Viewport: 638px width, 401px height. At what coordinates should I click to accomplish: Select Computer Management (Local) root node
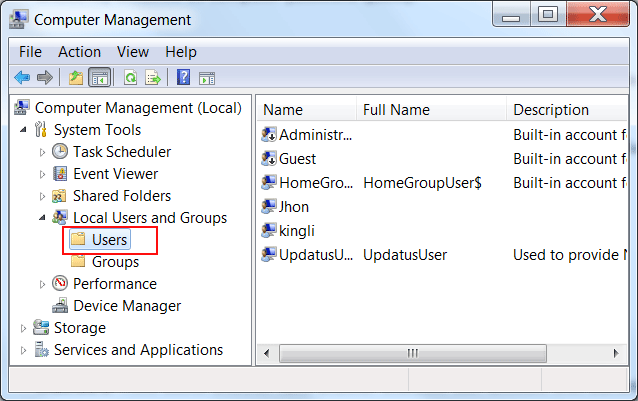138,108
